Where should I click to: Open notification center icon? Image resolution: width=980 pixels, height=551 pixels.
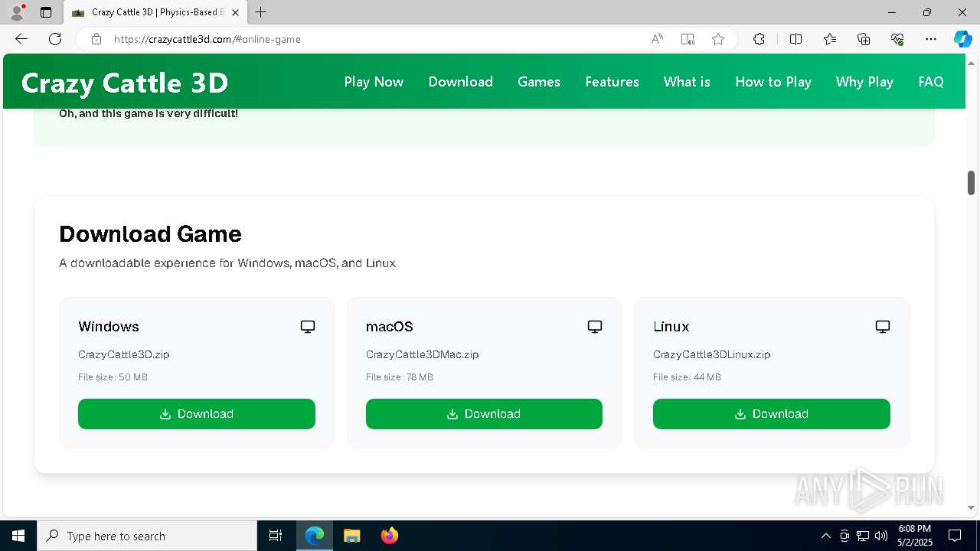pyautogui.click(x=955, y=536)
